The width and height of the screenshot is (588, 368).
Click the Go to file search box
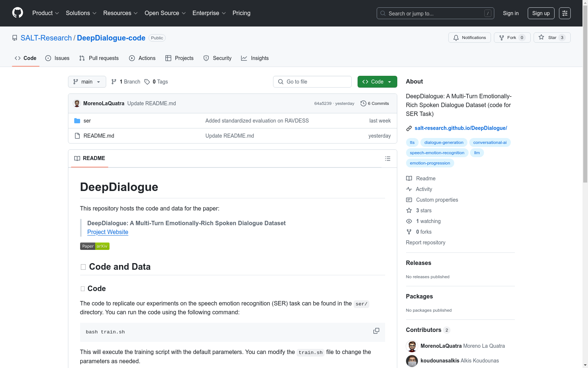coord(312,82)
